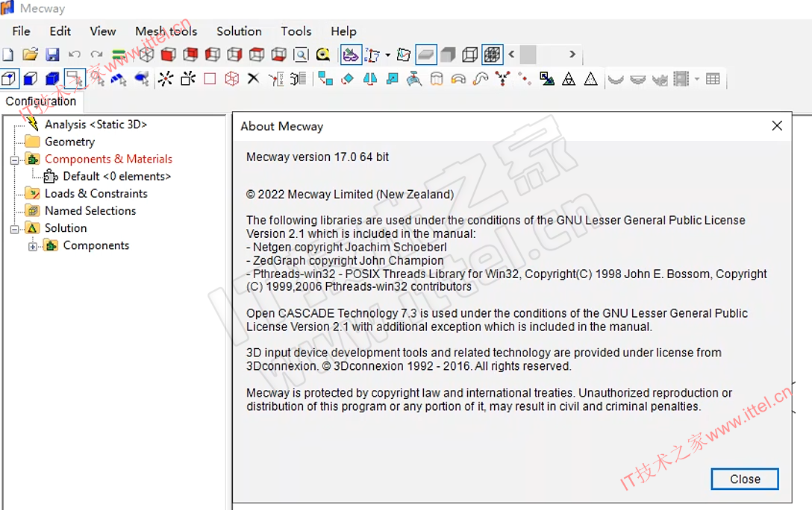The width and height of the screenshot is (812, 510).
Task: Click the Merge Nearby Nodes red arrows icon
Action: 502,78
